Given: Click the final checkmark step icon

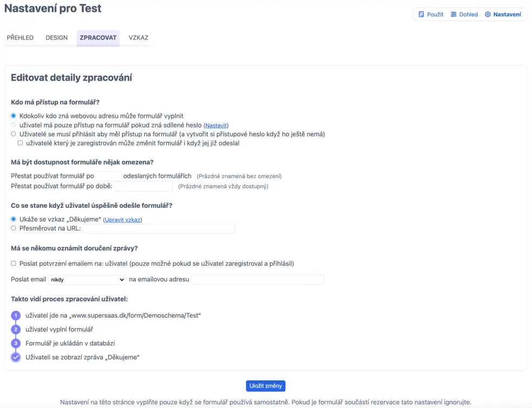Looking at the screenshot, I should point(16,357).
